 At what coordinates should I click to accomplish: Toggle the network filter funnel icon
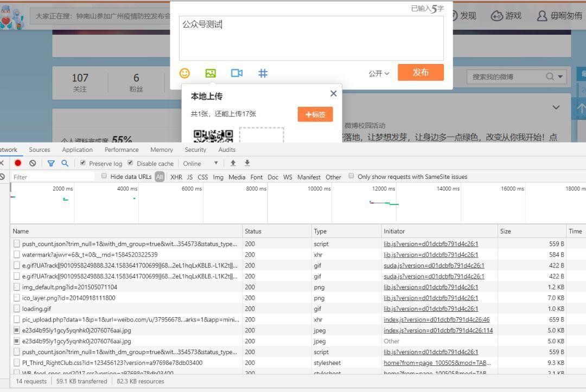click(x=51, y=163)
